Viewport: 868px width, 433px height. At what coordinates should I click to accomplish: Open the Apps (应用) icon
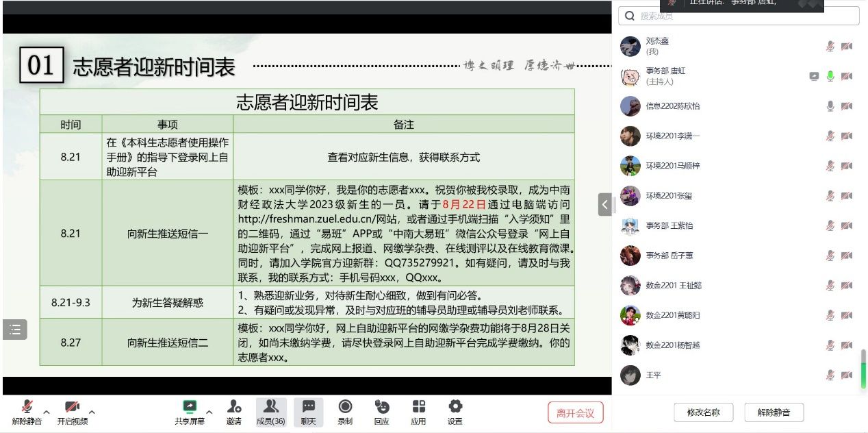(x=418, y=408)
